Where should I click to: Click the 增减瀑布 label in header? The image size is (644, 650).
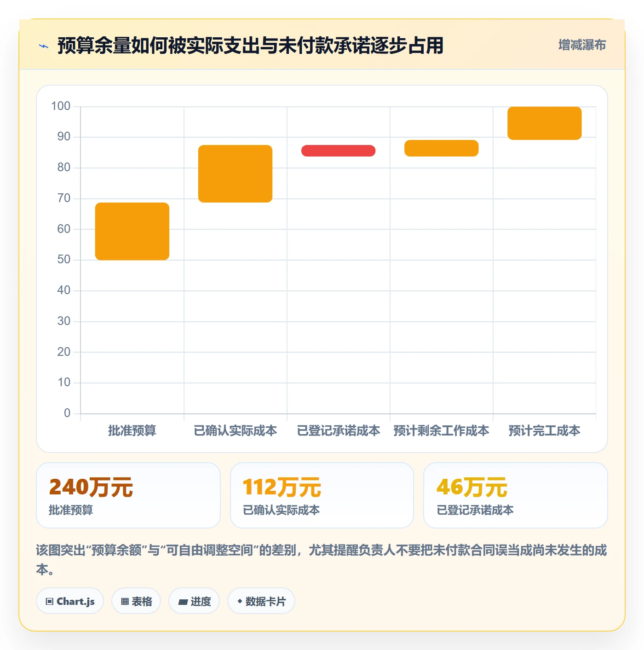(x=582, y=45)
